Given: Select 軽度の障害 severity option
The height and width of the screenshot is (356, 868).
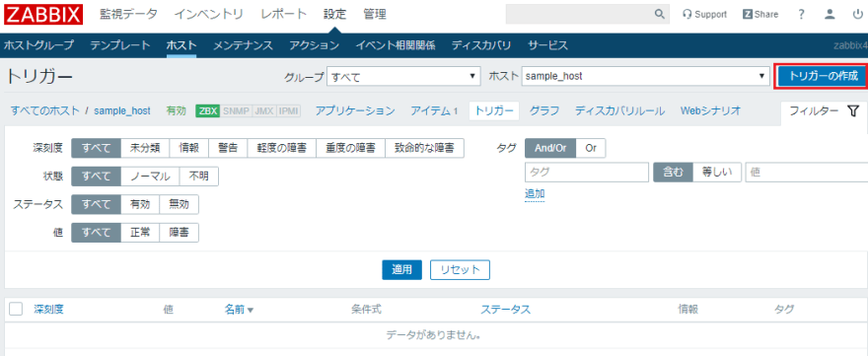Looking at the screenshot, I should pos(281,148).
